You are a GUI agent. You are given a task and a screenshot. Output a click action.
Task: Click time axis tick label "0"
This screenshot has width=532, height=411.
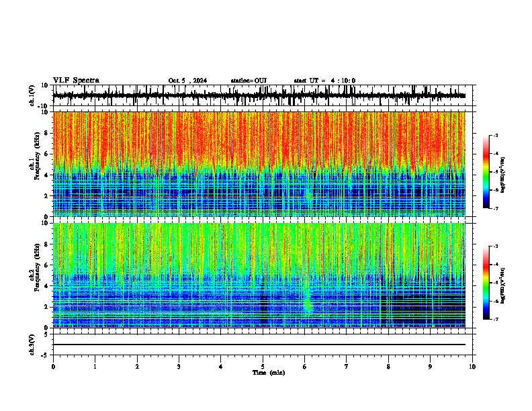click(x=53, y=367)
